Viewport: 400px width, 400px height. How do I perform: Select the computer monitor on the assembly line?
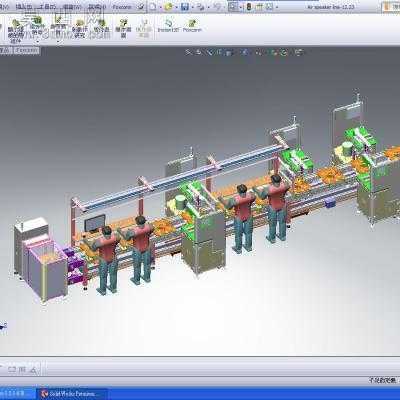pos(95,223)
